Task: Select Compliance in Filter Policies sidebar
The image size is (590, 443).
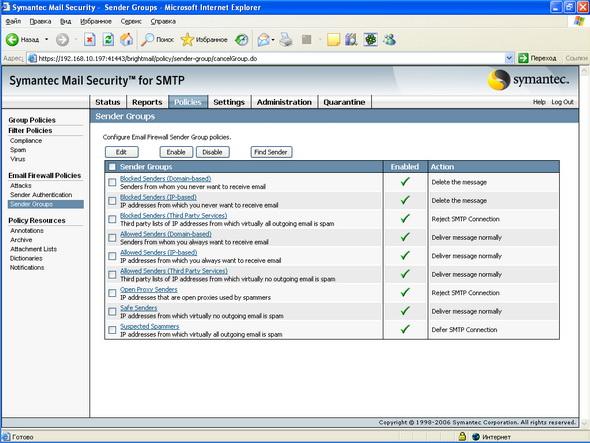Action: pos(26,140)
